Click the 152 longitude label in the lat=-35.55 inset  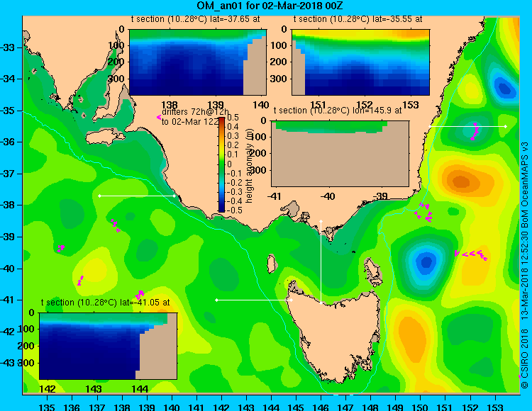tap(364, 105)
